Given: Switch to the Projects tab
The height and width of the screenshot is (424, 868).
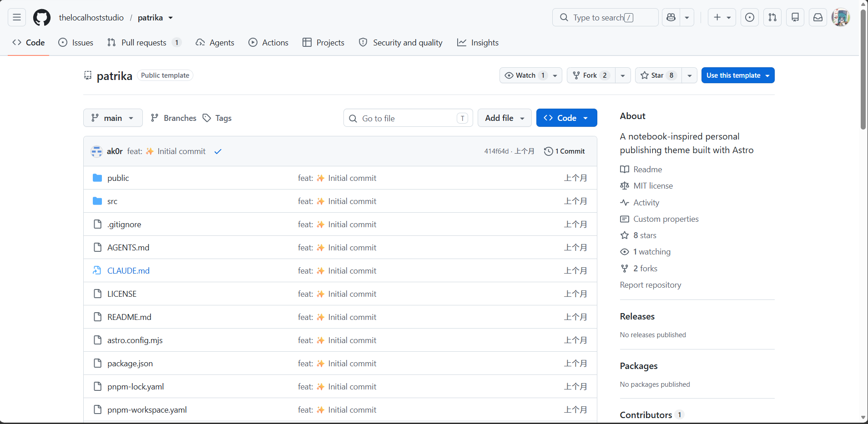Looking at the screenshot, I should click(x=323, y=42).
